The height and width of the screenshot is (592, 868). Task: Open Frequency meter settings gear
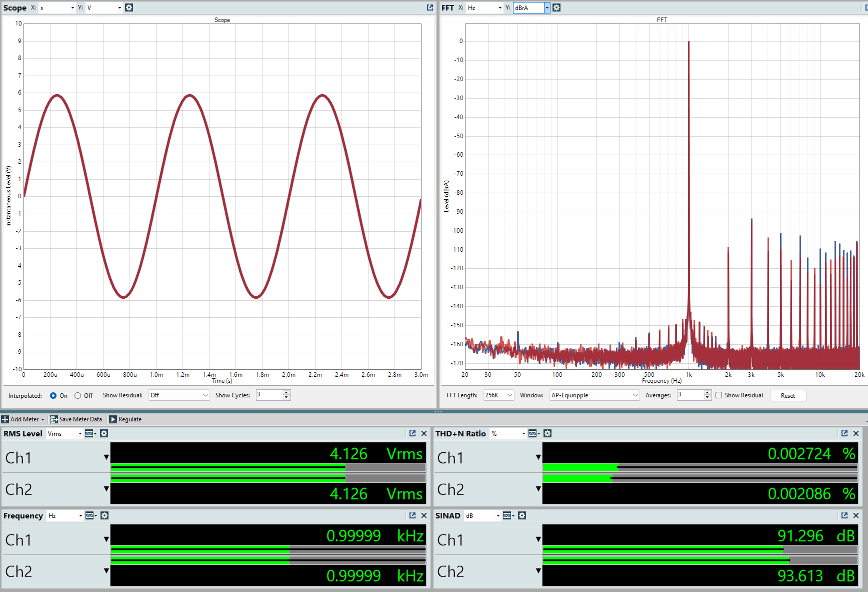(104, 515)
